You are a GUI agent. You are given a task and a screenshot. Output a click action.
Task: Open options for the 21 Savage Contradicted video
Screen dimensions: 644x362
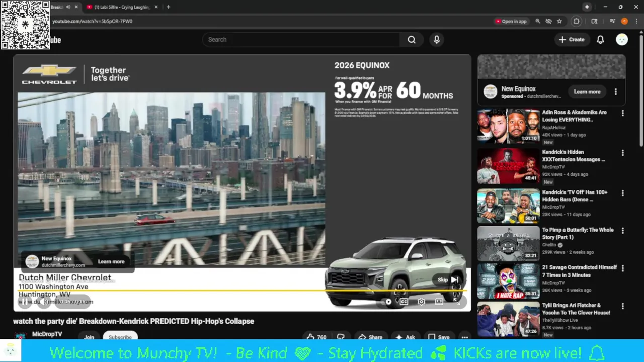[623, 268]
